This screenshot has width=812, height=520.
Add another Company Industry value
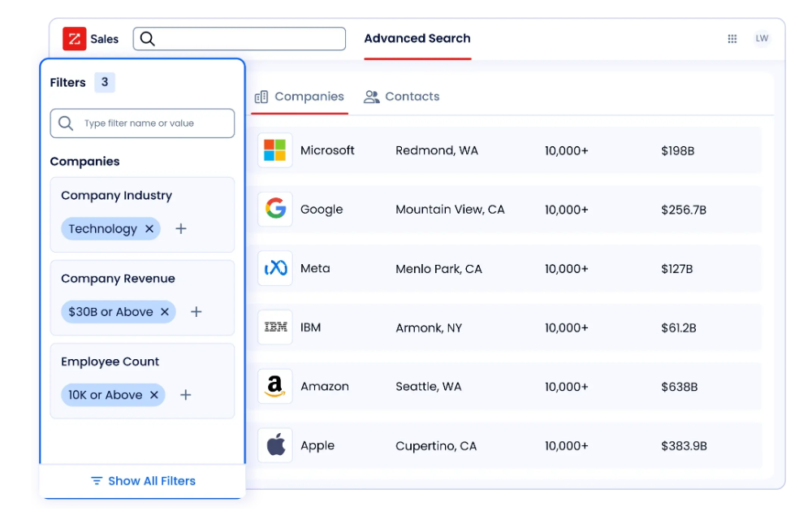(181, 228)
